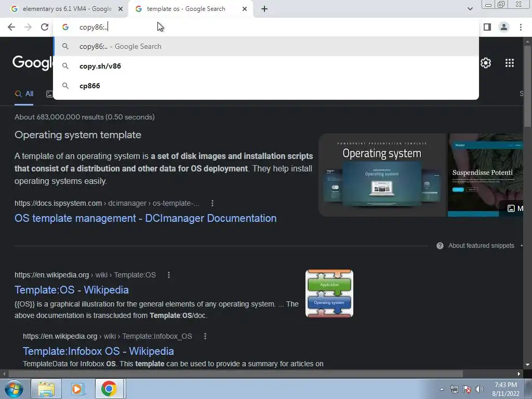The height and width of the screenshot is (399, 532).
Task: Click the vertical scrollbar down arrow
Action: coord(527,365)
